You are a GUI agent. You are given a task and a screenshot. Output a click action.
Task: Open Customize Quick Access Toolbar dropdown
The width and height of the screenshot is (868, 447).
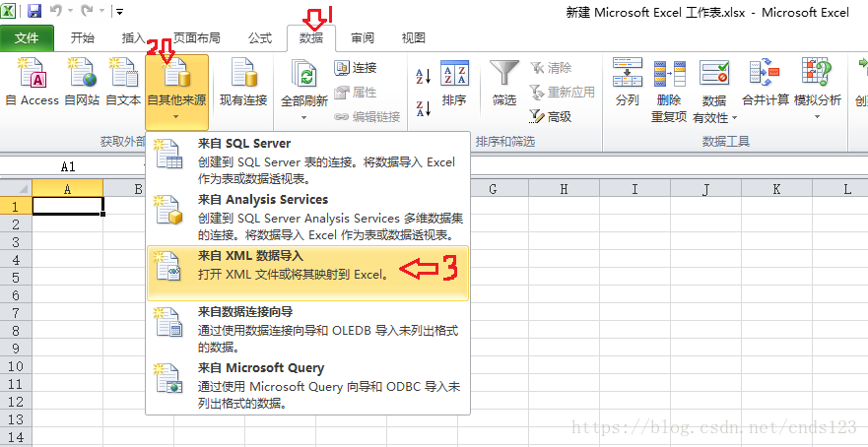coord(119,11)
